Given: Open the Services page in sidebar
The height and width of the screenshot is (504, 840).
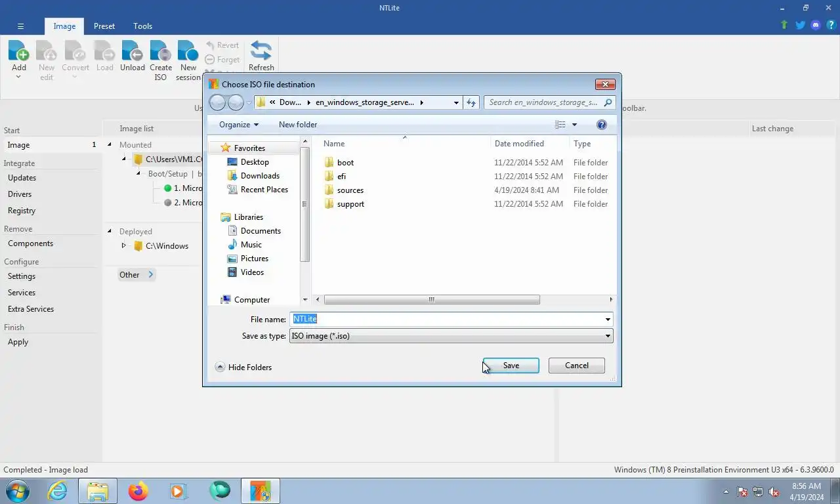Looking at the screenshot, I should [22, 293].
